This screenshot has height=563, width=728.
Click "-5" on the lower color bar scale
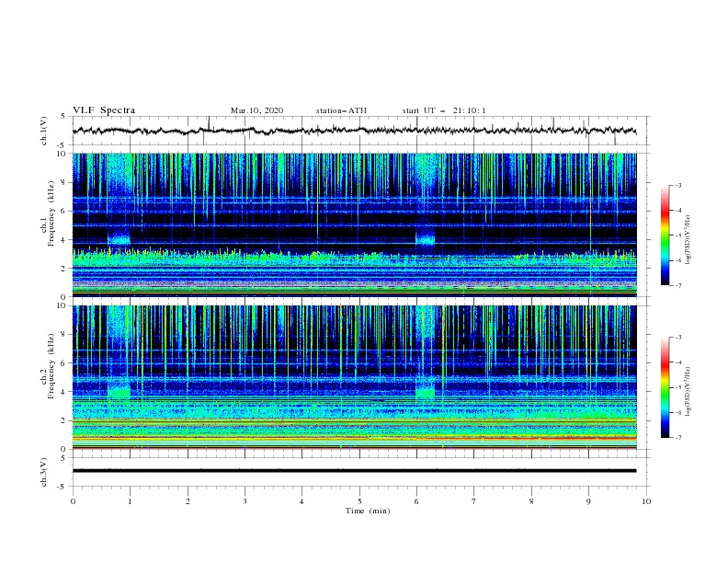pos(677,387)
